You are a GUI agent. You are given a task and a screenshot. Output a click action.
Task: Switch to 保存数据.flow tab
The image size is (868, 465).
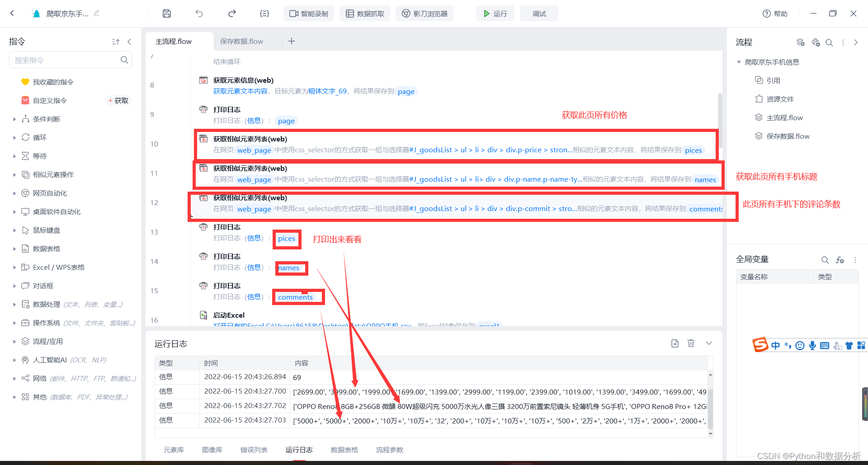click(241, 41)
